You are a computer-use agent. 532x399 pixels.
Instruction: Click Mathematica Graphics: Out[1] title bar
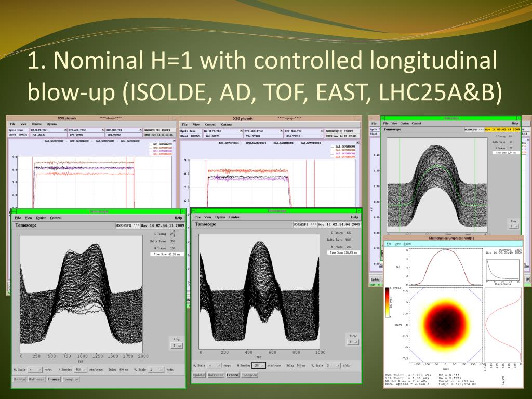(x=453, y=238)
